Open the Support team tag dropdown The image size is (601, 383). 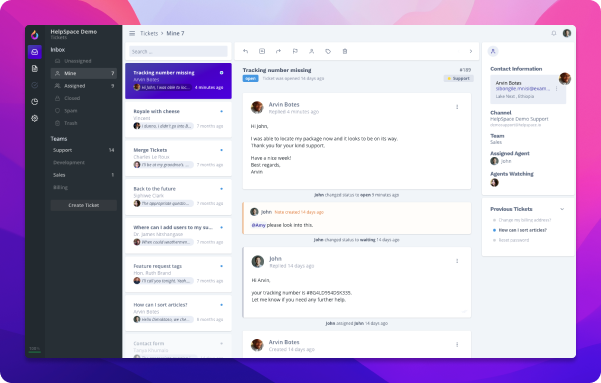459,78
